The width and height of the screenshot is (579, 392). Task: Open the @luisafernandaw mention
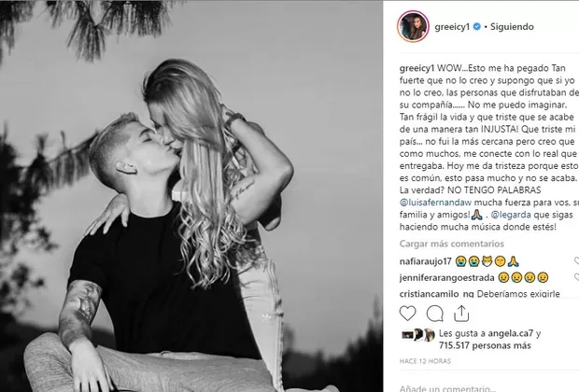coord(436,203)
